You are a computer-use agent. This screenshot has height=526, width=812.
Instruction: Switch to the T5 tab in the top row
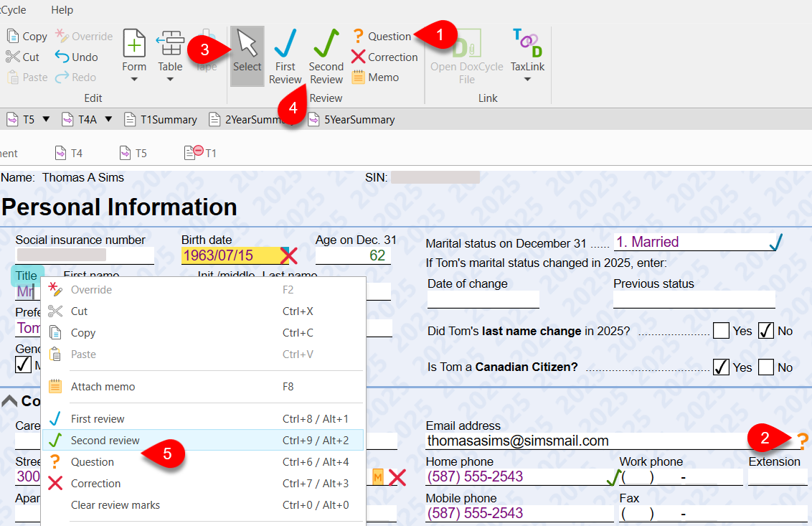pyautogui.click(x=21, y=120)
